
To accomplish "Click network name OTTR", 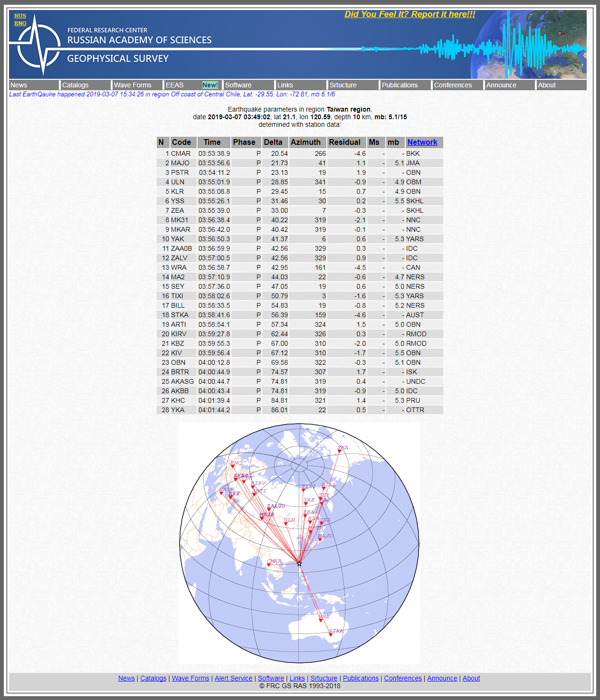I will [x=415, y=410].
